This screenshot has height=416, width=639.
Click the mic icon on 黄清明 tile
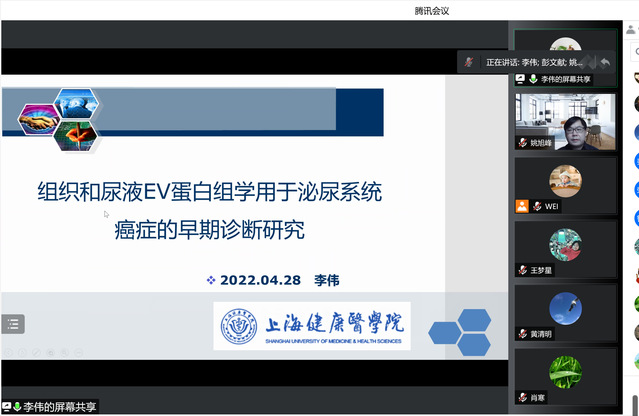coord(522,333)
